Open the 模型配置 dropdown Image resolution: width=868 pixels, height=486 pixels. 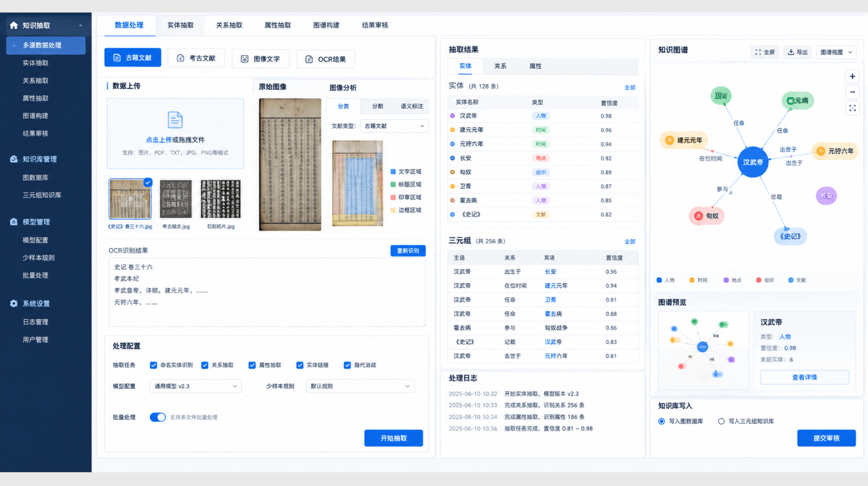tap(195, 386)
